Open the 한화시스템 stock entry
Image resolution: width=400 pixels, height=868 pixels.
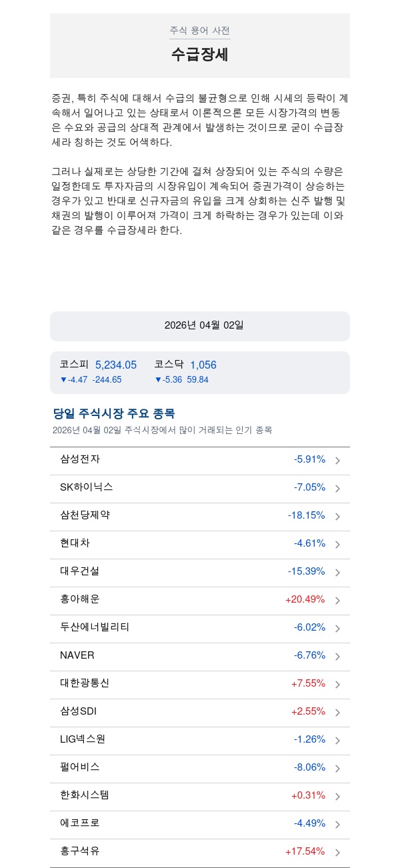click(199, 795)
